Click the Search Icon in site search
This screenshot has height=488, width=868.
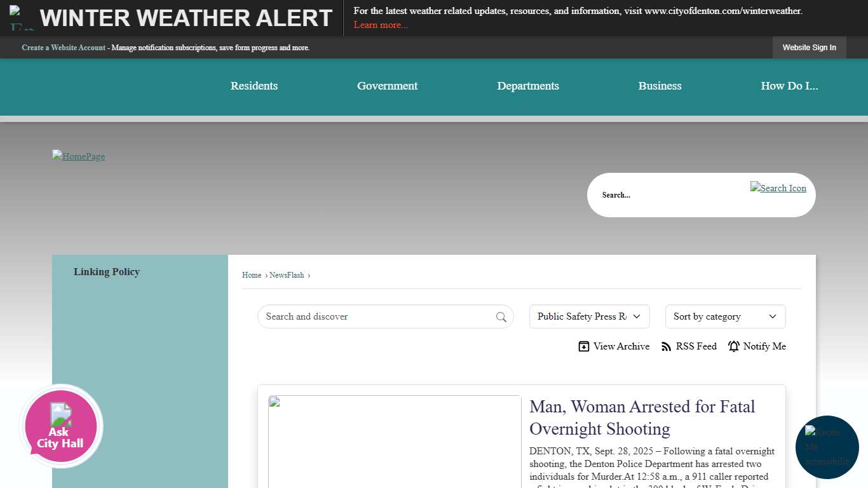pos(778,188)
